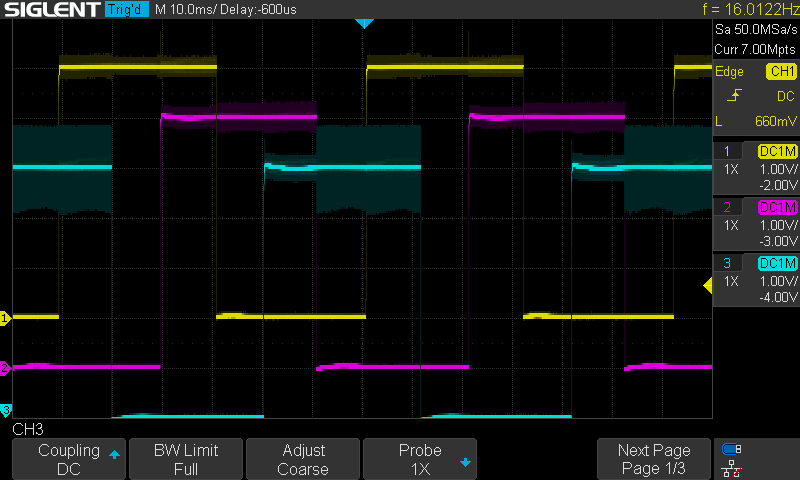
Task: Click channel 1 1.00V/ scale value
Action: [x=779, y=169]
